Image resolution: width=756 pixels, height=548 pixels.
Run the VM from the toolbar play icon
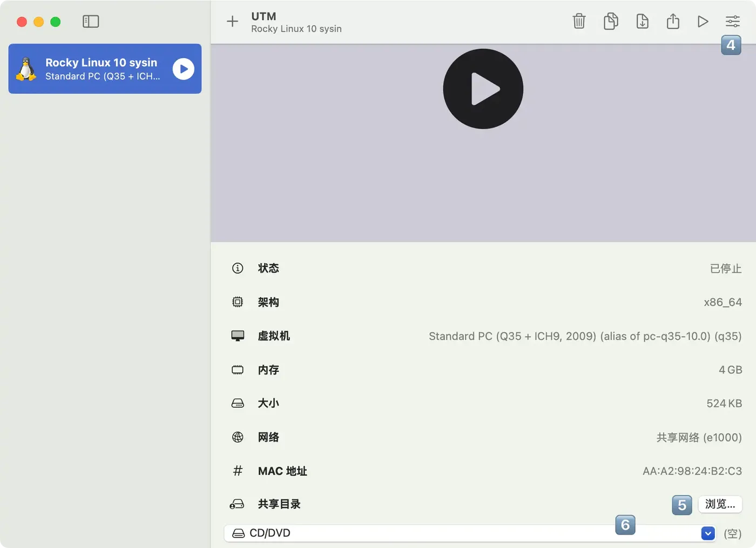click(703, 21)
